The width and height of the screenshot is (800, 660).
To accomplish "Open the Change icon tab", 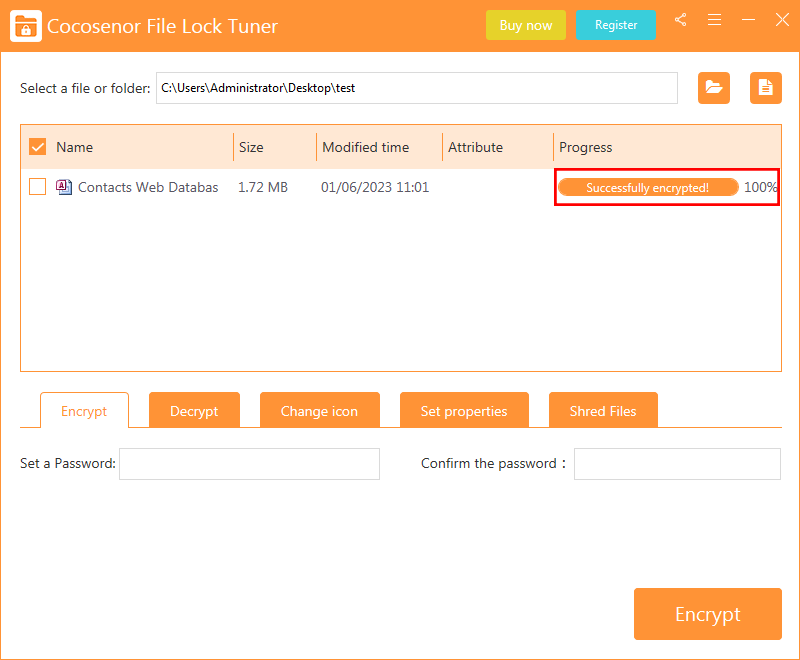I will click(x=320, y=410).
